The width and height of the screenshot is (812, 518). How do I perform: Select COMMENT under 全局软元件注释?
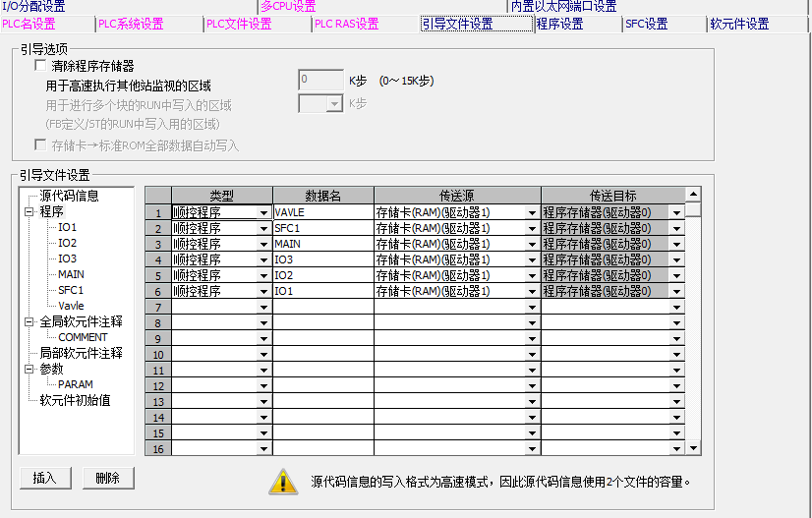(83, 337)
